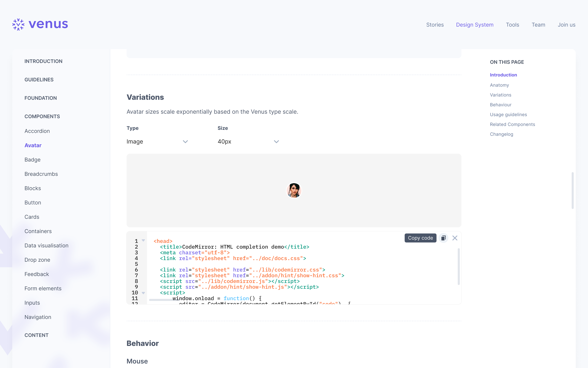Image resolution: width=588 pixels, height=368 pixels.
Task: Open Form elements component page
Action: pyautogui.click(x=43, y=288)
